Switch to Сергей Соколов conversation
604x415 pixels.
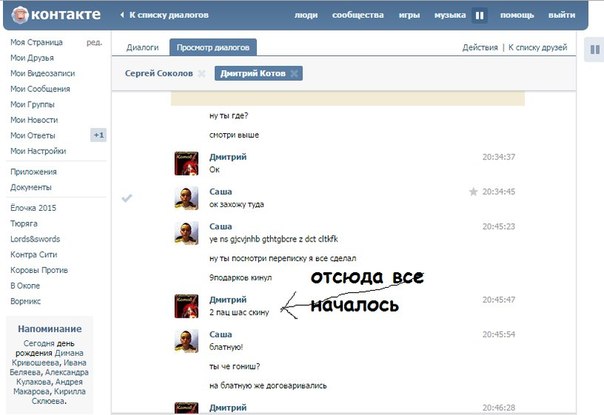pyautogui.click(x=159, y=73)
